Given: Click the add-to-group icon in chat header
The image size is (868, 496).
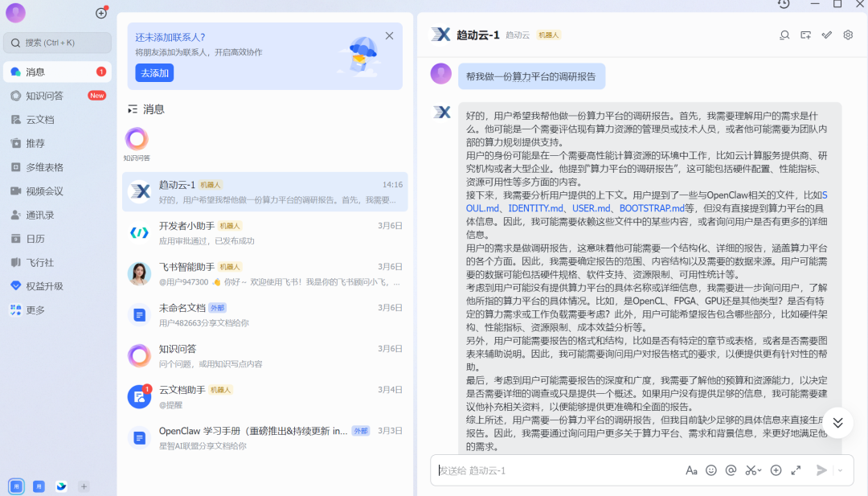Looking at the screenshot, I should (x=805, y=35).
